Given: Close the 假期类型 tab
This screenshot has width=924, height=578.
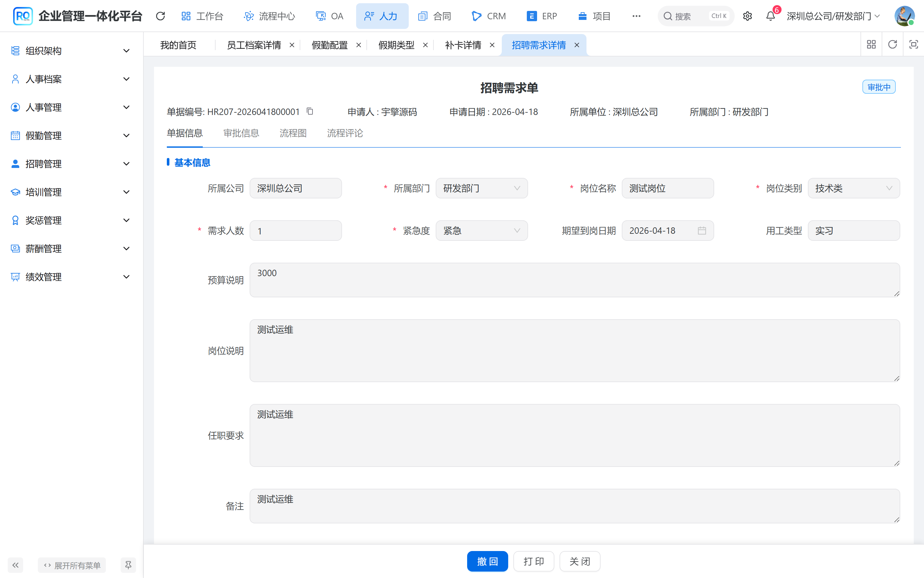Looking at the screenshot, I should tap(425, 45).
